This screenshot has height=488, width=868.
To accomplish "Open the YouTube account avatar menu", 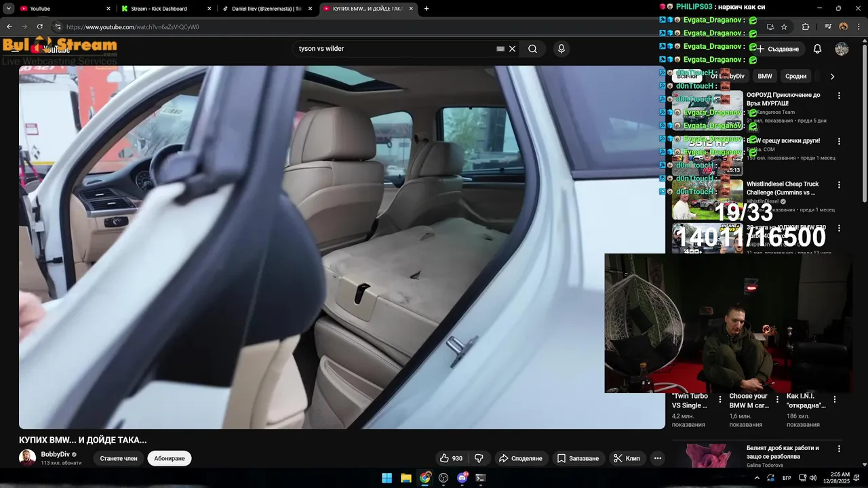I will pos(842,49).
